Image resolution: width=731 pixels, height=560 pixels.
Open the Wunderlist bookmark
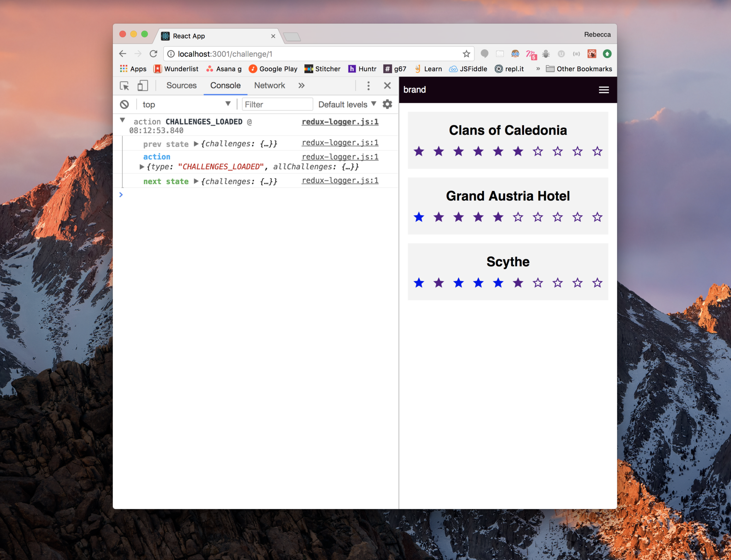(176, 69)
